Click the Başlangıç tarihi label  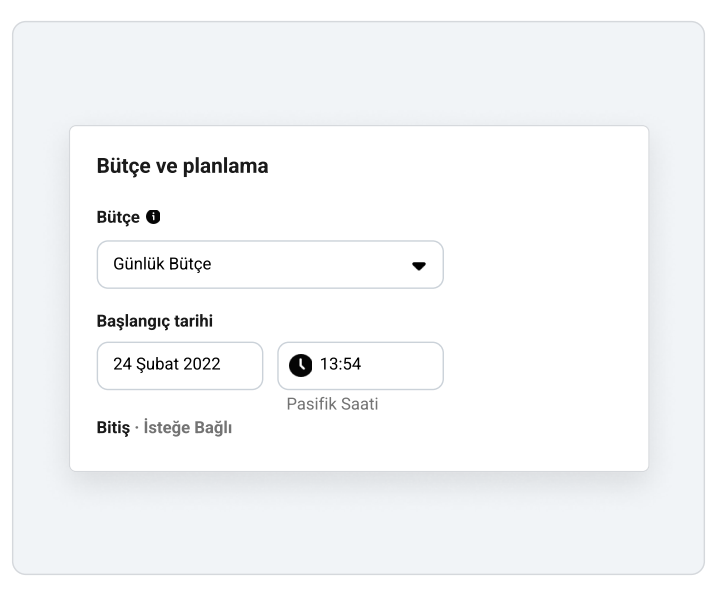click(154, 321)
